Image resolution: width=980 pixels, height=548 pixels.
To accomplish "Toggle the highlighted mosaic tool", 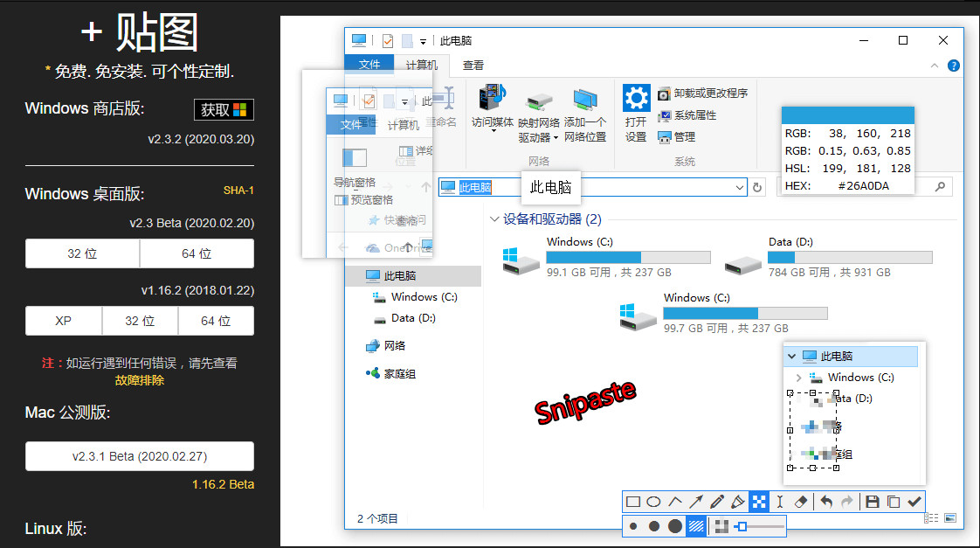I will 759,502.
